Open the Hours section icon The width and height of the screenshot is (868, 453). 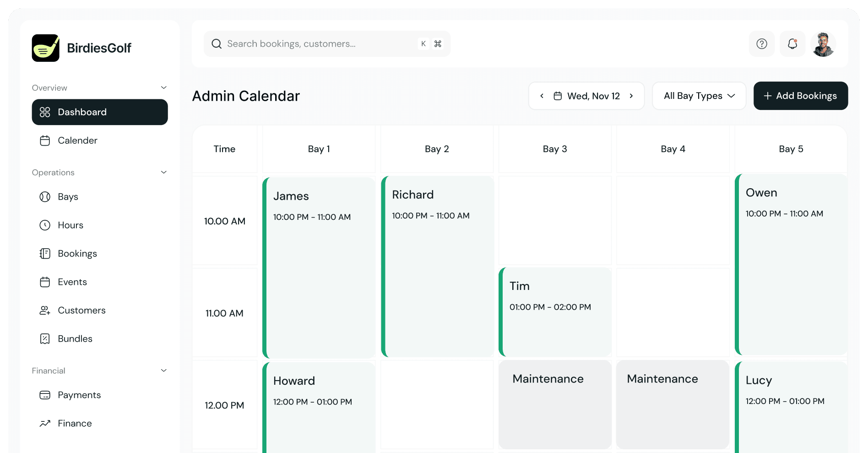tap(45, 225)
